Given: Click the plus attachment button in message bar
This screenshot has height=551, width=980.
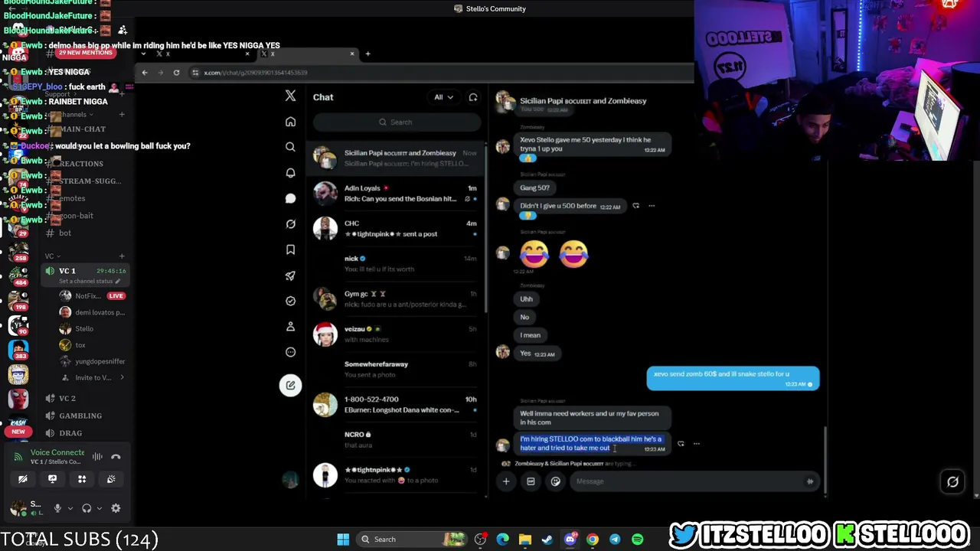Looking at the screenshot, I should (x=505, y=481).
